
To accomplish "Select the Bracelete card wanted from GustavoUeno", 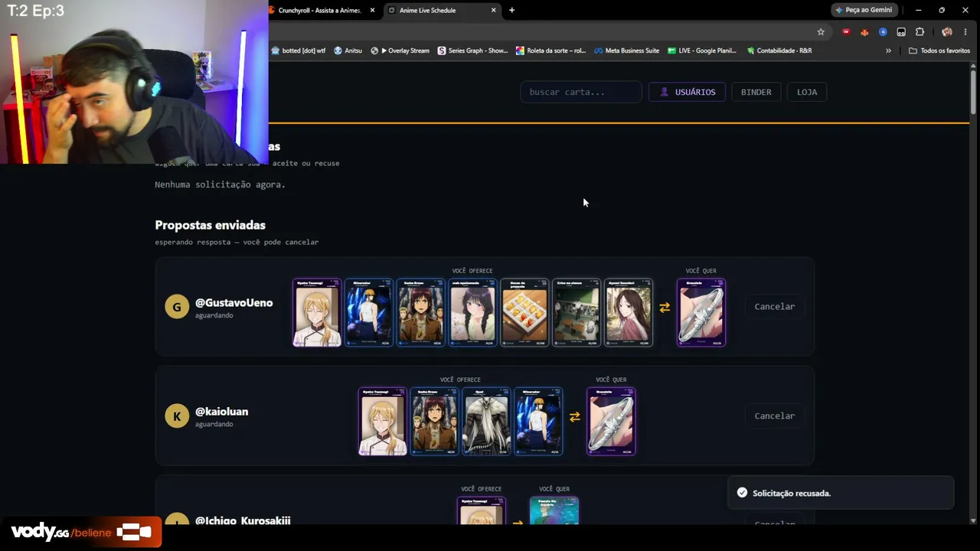I will click(x=701, y=312).
